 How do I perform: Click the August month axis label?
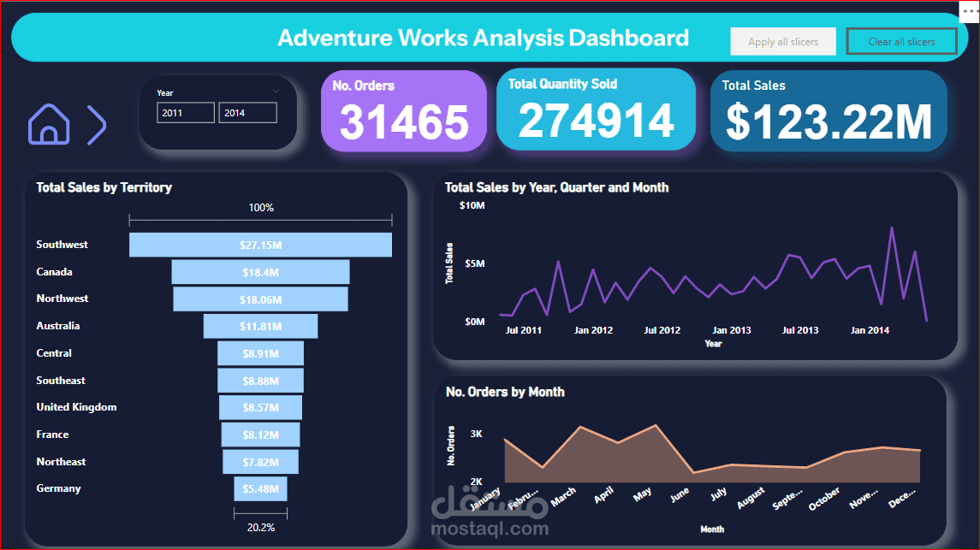tap(751, 498)
